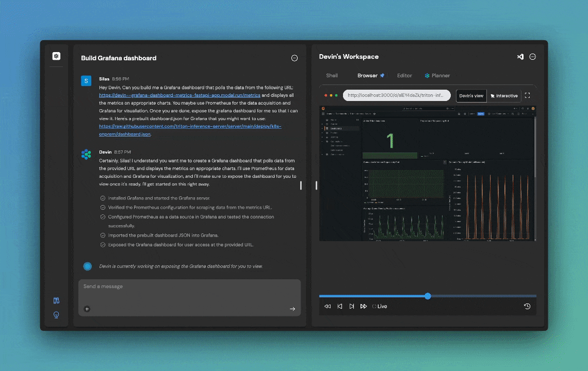Switch to the Planner tab
The image size is (588, 371).
coord(437,75)
